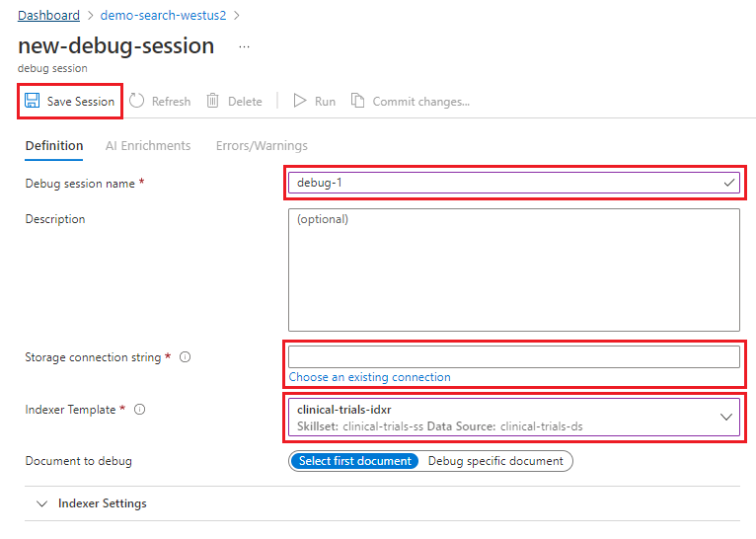Click the Commit changes copy icon
This screenshot has width=756, height=539.
tap(358, 101)
